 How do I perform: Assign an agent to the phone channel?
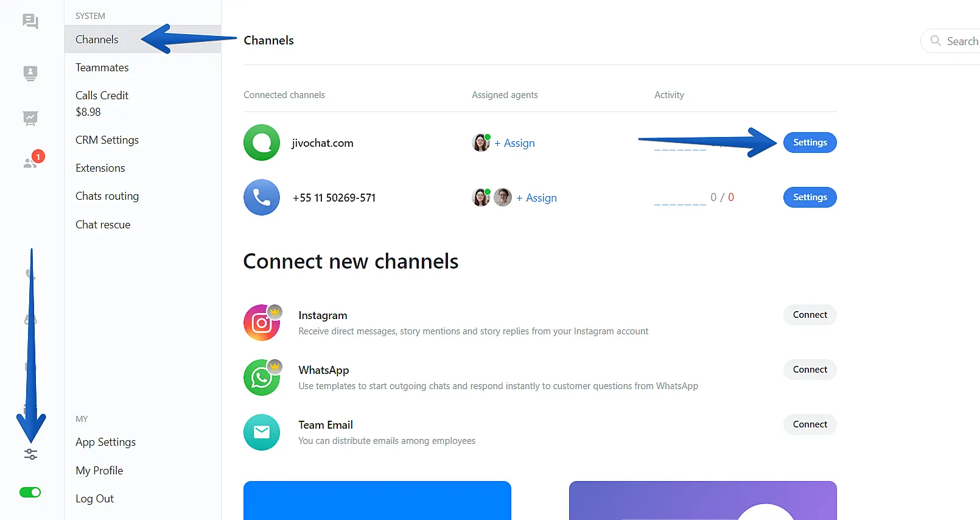coord(536,198)
